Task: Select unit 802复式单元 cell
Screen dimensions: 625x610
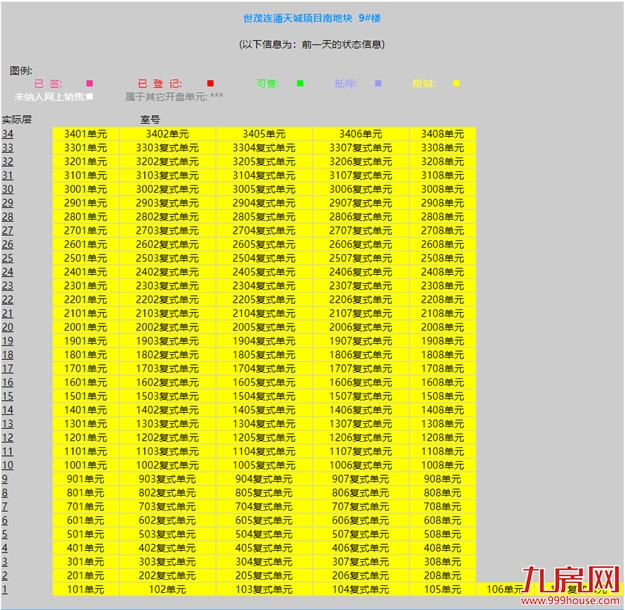Action: (x=167, y=493)
